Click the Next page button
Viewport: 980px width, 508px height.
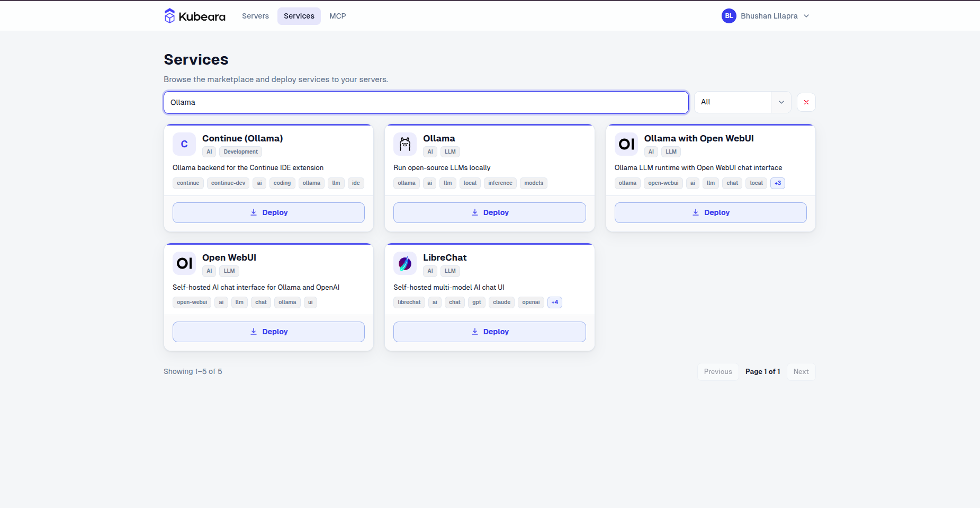click(x=801, y=372)
